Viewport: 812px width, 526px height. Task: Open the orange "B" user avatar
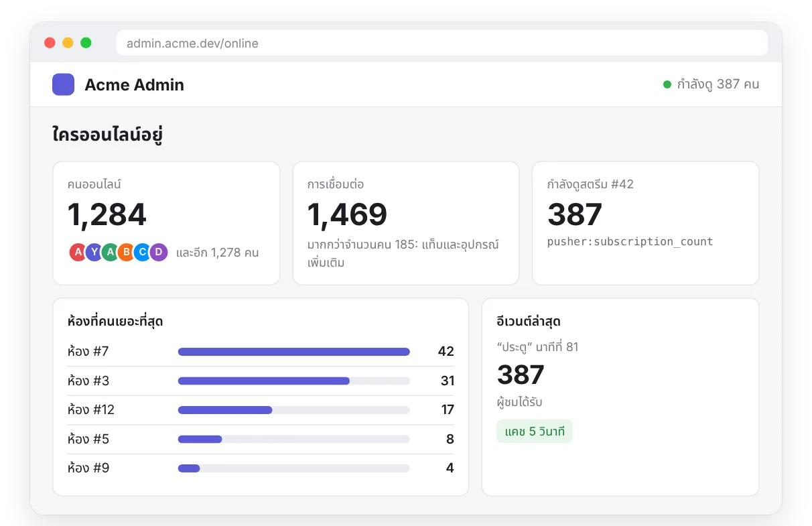[x=126, y=252]
